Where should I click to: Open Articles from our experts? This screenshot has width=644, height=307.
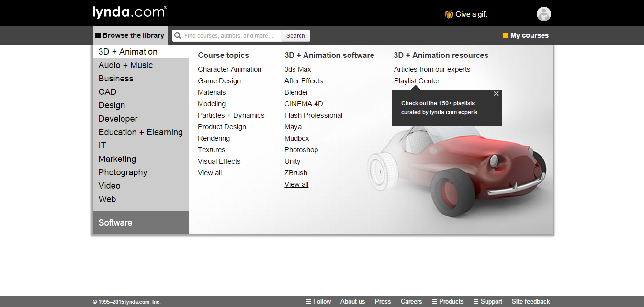[432, 69]
